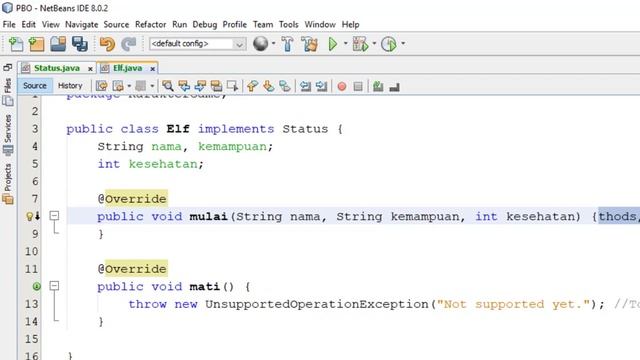Image resolution: width=640 pixels, height=360 pixels.
Task: Click the Find Previous Occurrence icon
Action: tap(184, 86)
